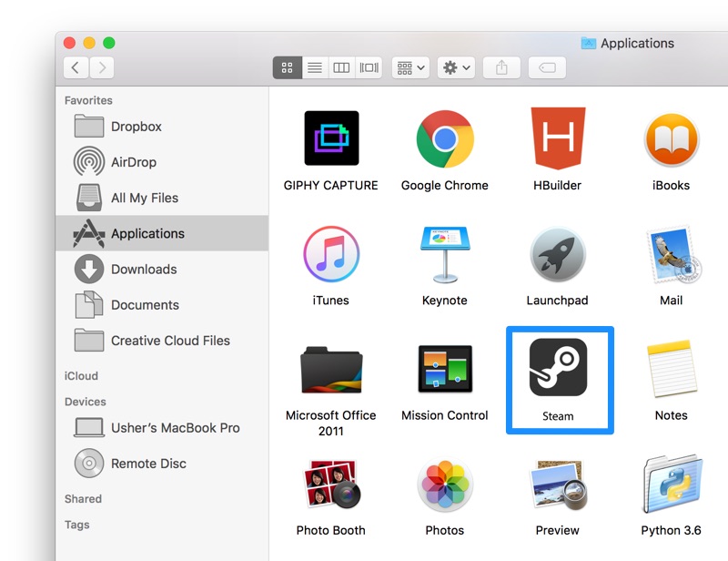Click the Tags section header
The width and height of the screenshot is (728, 561).
point(77,525)
